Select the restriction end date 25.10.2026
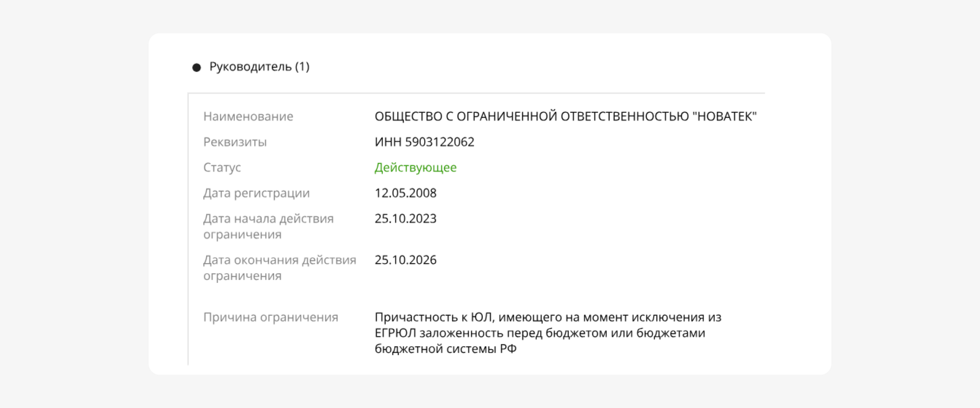Screen dimensions: 980x408 (x=406, y=260)
